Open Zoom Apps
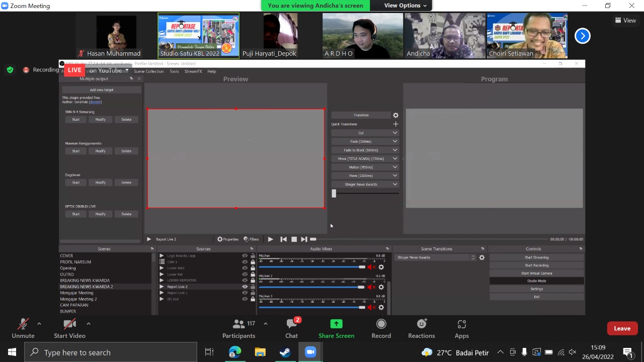The height and width of the screenshot is (362, 644). [x=462, y=329]
